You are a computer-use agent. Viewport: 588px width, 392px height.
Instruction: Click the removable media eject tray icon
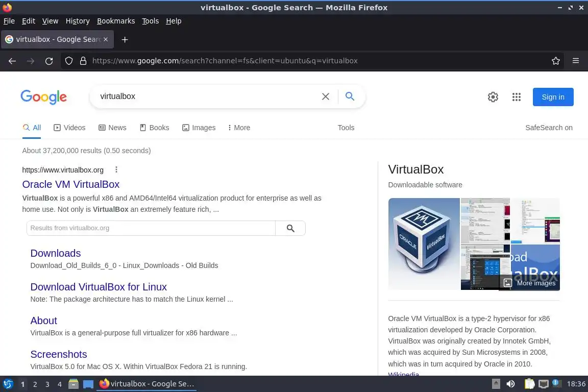[x=496, y=384]
